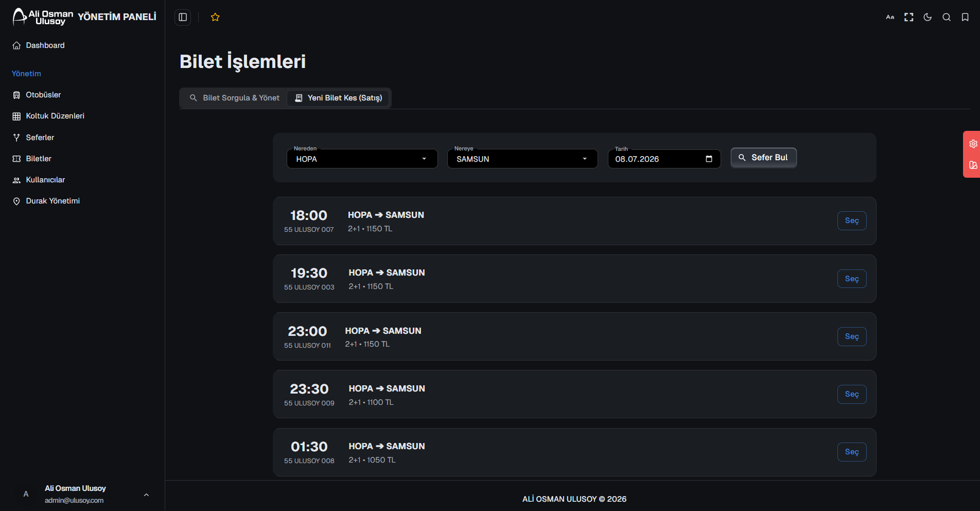Switch to Bilet Sorgula & Yönet tab
Viewport: 980px width, 511px height.
click(235, 98)
